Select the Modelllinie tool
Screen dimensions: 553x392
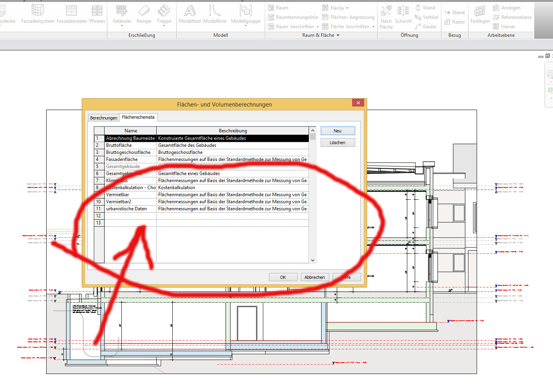[x=215, y=14]
